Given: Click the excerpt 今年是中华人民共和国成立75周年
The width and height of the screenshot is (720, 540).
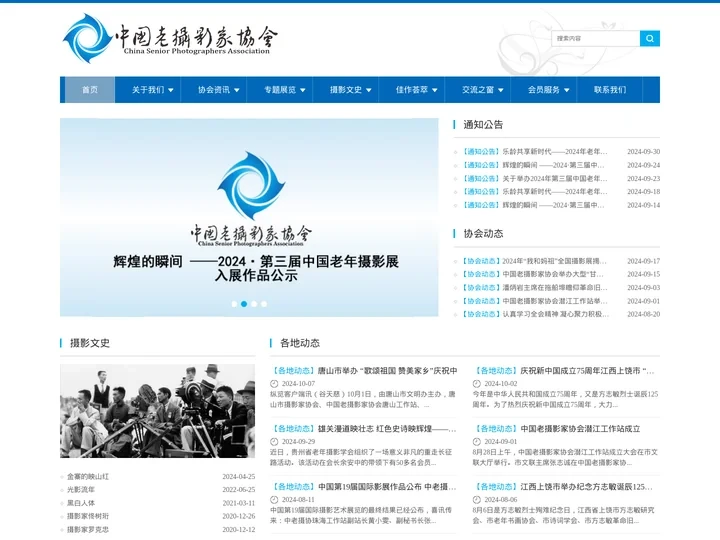Looking at the screenshot, I should 565,399.
